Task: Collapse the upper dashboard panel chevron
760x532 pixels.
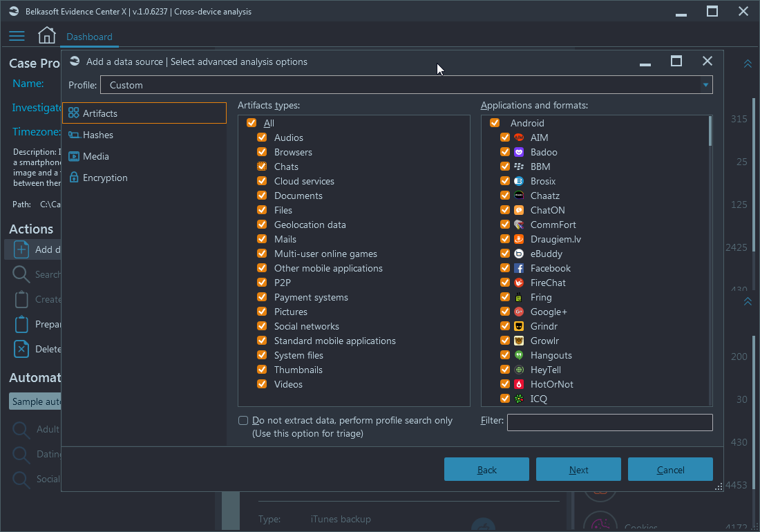Action: point(748,64)
